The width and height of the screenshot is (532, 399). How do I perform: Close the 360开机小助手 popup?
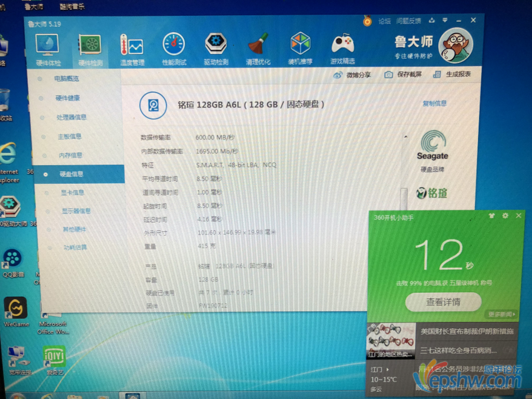[x=519, y=216]
